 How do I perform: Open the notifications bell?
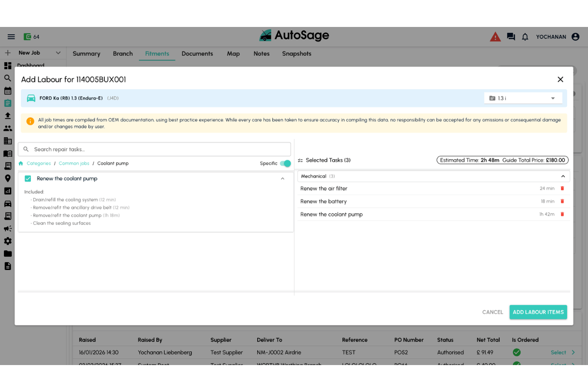coord(525,37)
